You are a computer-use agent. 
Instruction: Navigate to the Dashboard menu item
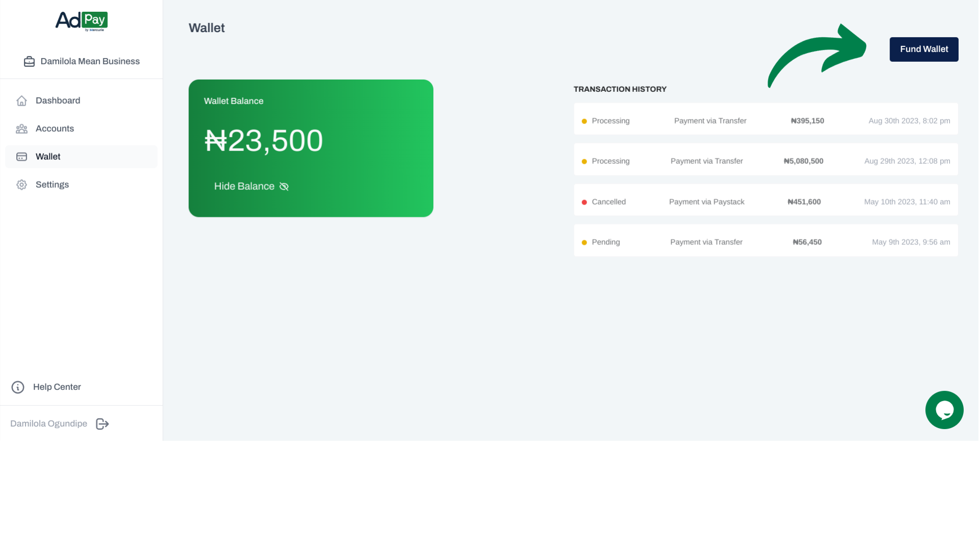pos(58,101)
